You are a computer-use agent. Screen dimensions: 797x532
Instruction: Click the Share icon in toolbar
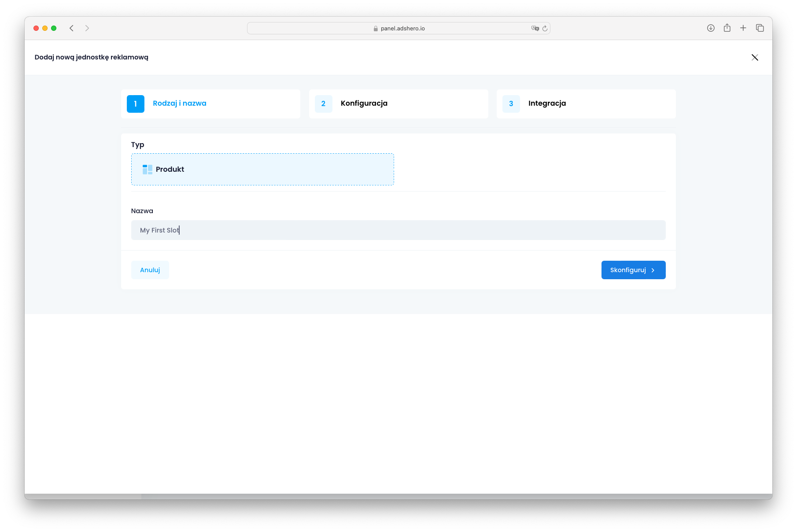pyautogui.click(x=727, y=28)
